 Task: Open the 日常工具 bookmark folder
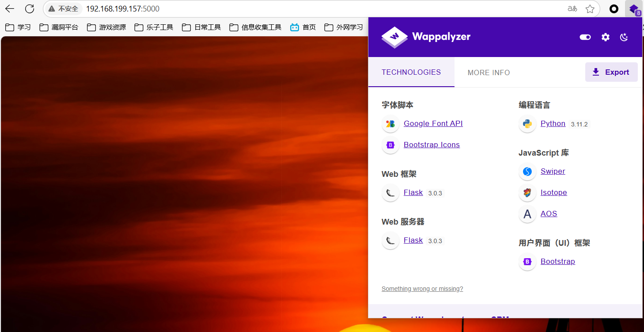coord(201,27)
